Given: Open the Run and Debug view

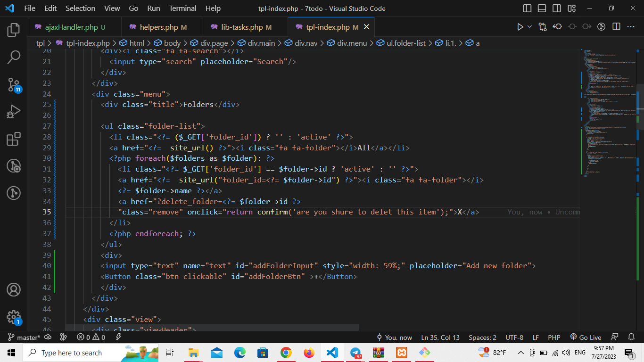Looking at the screenshot, I should (14, 112).
